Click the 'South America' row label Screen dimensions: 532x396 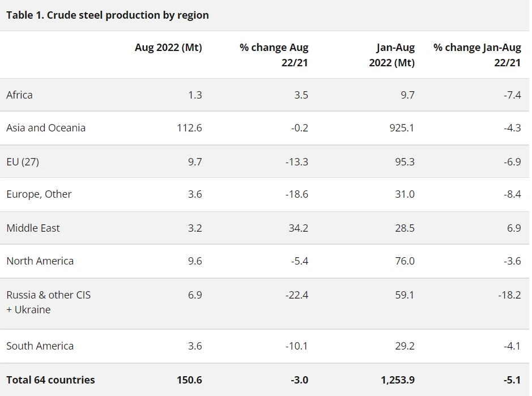point(40,346)
